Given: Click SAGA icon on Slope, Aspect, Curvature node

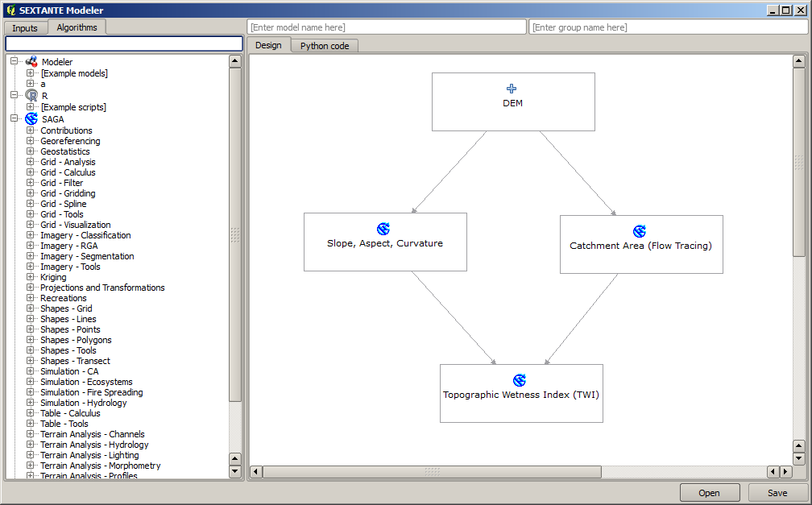Looking at the screenshot, I should [383, 229].
